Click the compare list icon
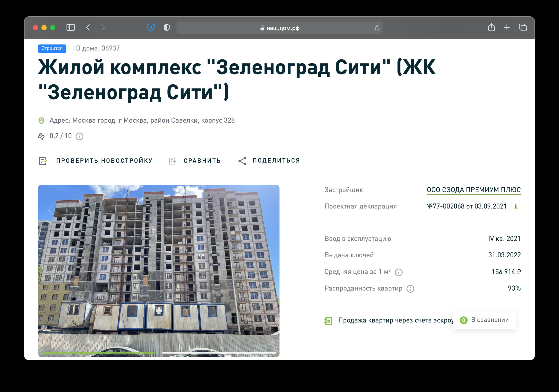Image resolution: width=559 pixels, height=392 pixels. pyautogui.click(x=172, y=161)
